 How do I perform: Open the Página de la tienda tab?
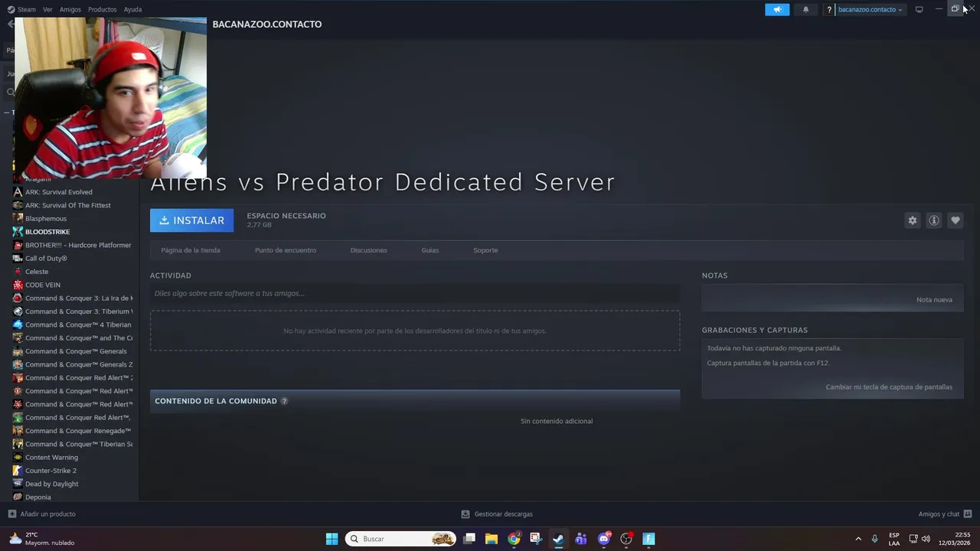[x=191, y=250]
